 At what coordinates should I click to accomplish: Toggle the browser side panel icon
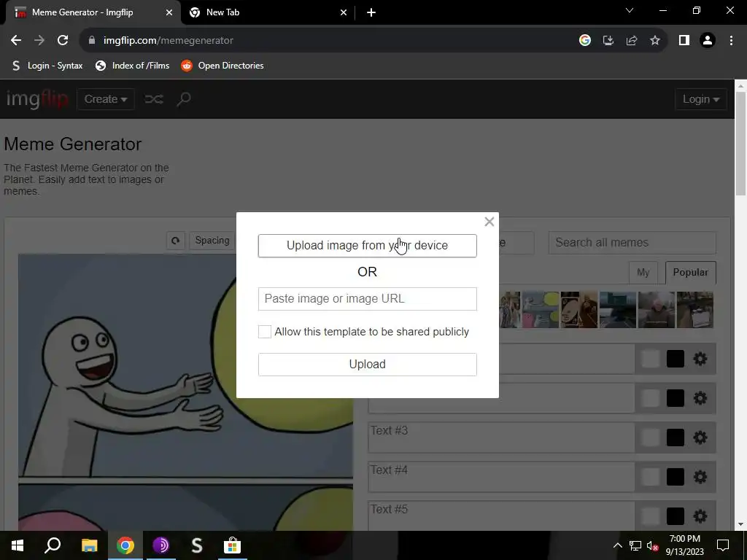click(x=684, y=41)
